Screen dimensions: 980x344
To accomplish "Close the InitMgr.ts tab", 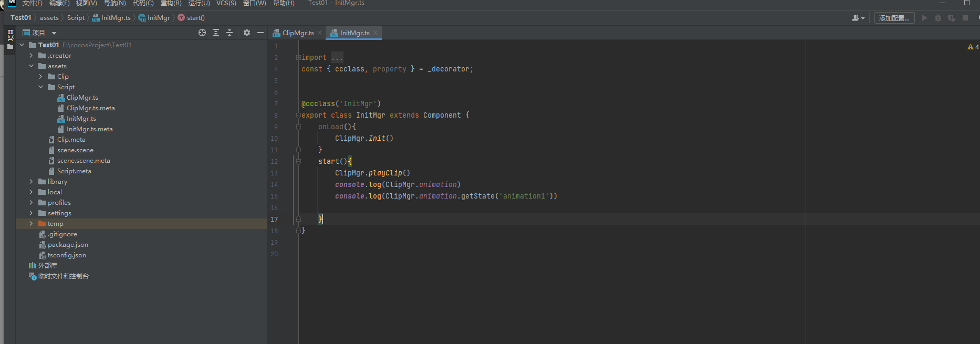I will (376, 33).
